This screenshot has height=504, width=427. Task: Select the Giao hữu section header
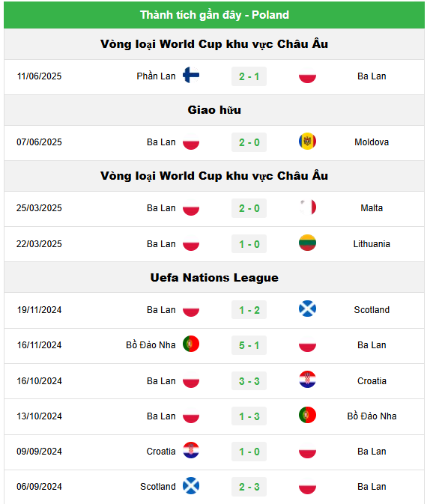214,110
